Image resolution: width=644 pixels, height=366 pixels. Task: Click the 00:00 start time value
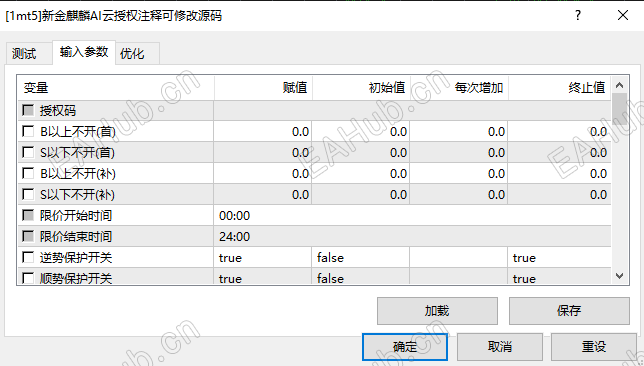[412, 215]
